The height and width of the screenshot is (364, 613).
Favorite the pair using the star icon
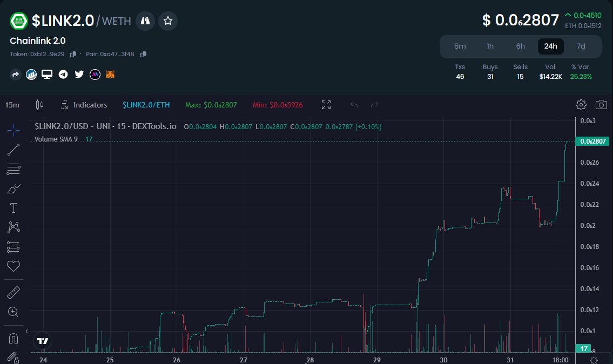(x=167, y=21)
